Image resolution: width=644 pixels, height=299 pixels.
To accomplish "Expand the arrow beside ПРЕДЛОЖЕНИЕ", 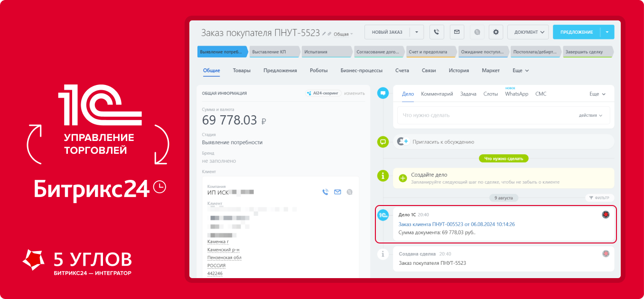I will (x=607, y=32).
